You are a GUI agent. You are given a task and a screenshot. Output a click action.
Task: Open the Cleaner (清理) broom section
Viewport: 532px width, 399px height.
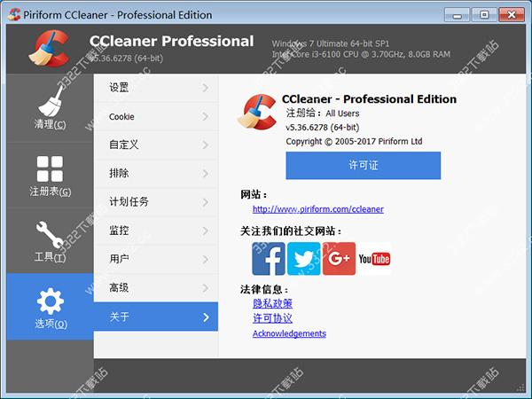click(x=50, y=108)
